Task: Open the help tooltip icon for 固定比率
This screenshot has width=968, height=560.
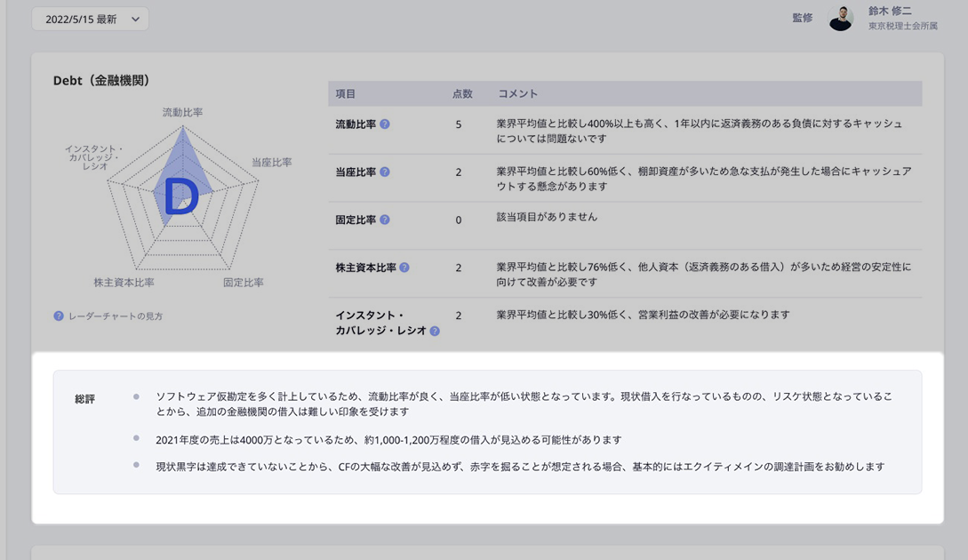Action: pyautogui.click(x=385, y=220)
